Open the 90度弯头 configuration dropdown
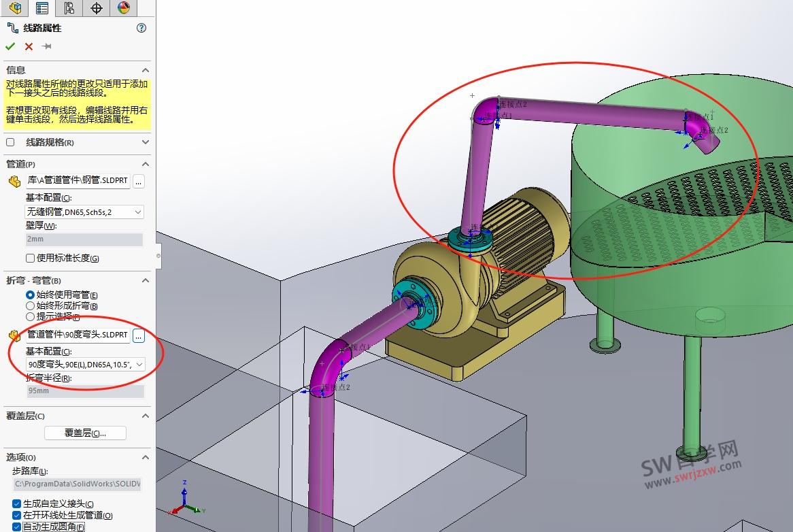The height and width of the screenshot is (532, 793). [140, 364]
